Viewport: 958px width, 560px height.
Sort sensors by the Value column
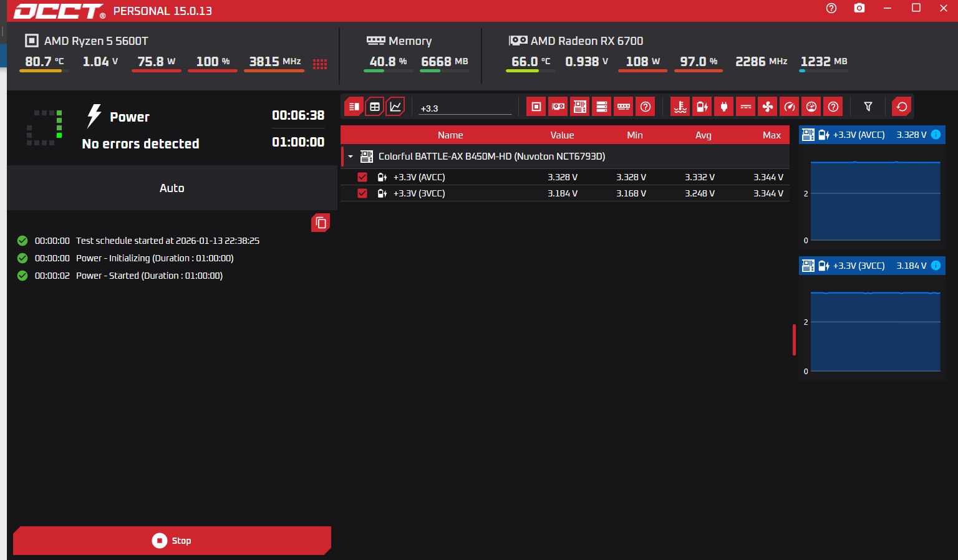[562, 135]
